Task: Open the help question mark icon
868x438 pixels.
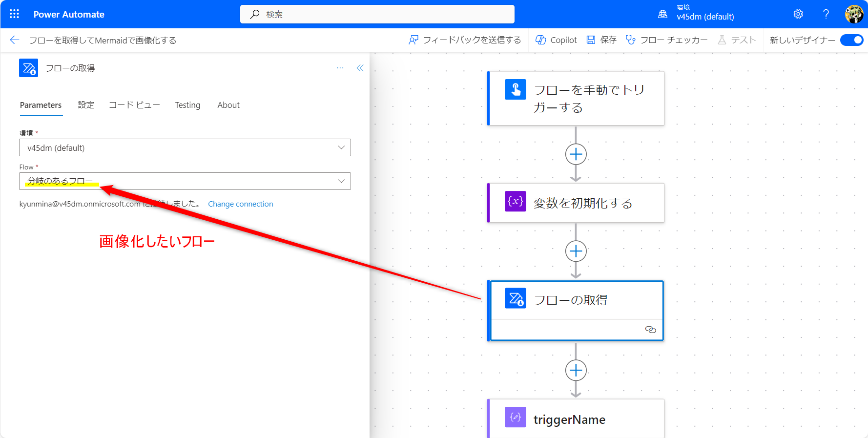Action: pyautogui.click(x=826, y=14)
